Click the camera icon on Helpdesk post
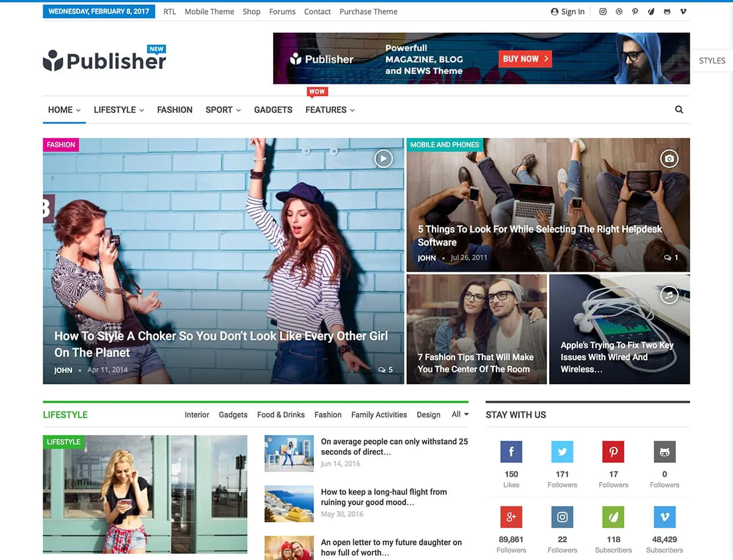Image resolution: width=733 pixels, height=560 pixels. 669,159
